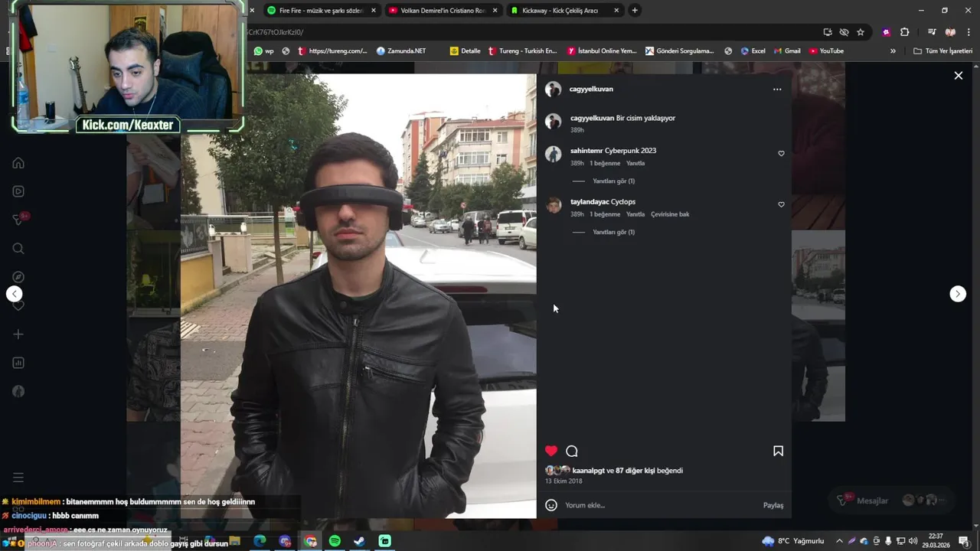This screenshot has width=980, height=551.
Task: Click Yanıtla under the Cyclops comment
Action: click(x=635, y=214)
